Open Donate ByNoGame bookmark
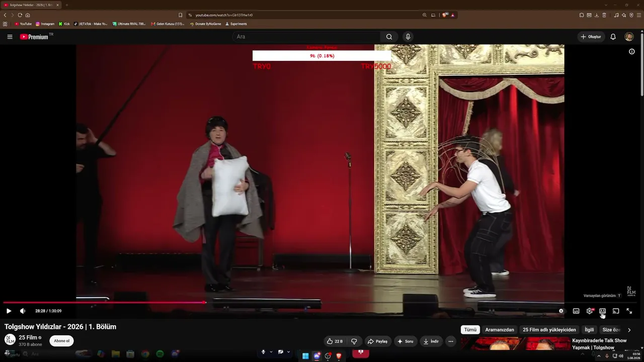The width and height of the screenshot is (644, 362). 205,24
